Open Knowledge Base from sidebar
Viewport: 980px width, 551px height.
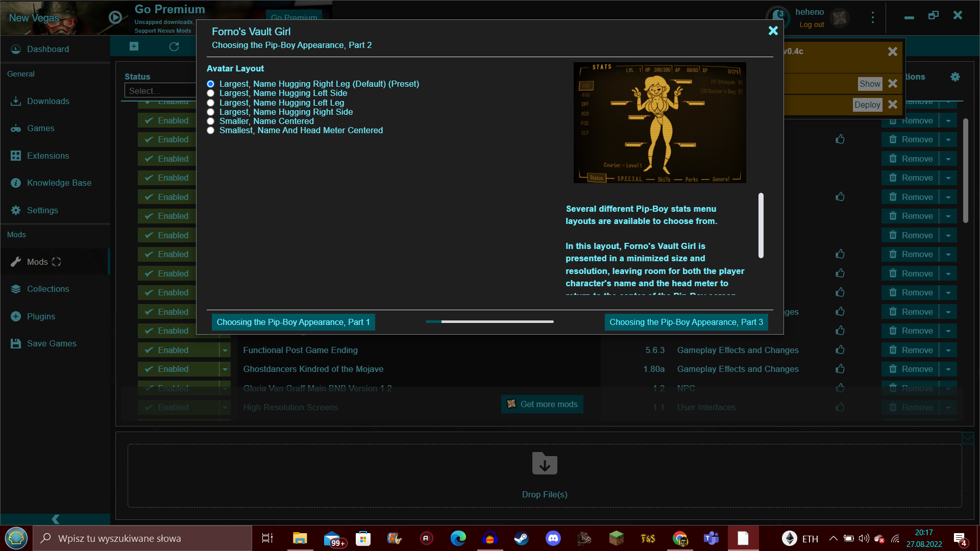point(59,183)
